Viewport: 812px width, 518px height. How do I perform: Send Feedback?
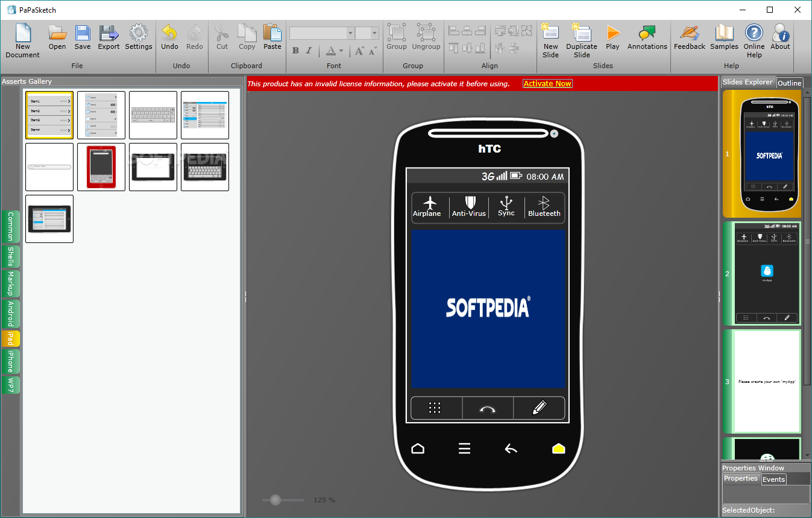pyautogui.click(x=690, y=37)
